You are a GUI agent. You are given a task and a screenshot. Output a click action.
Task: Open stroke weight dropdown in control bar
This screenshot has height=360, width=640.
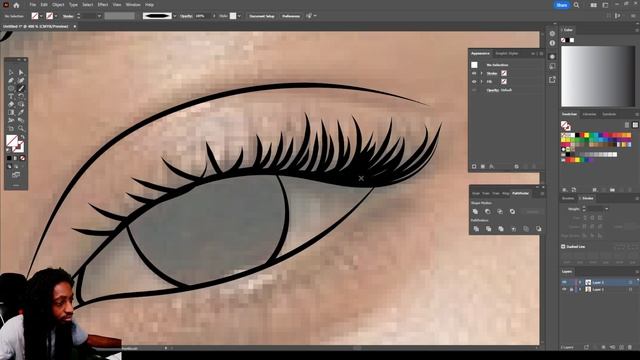99,16
